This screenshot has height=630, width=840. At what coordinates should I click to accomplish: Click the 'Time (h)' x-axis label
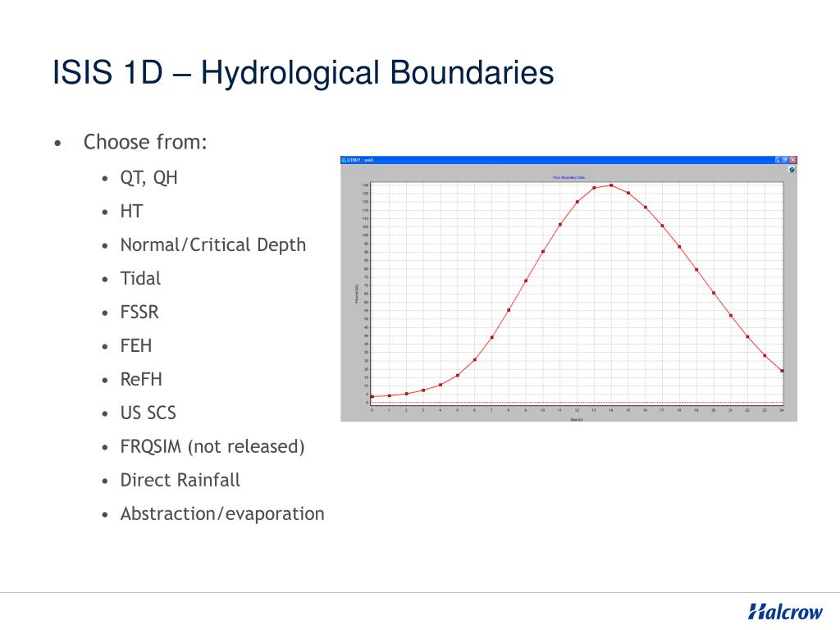[577, 419]
